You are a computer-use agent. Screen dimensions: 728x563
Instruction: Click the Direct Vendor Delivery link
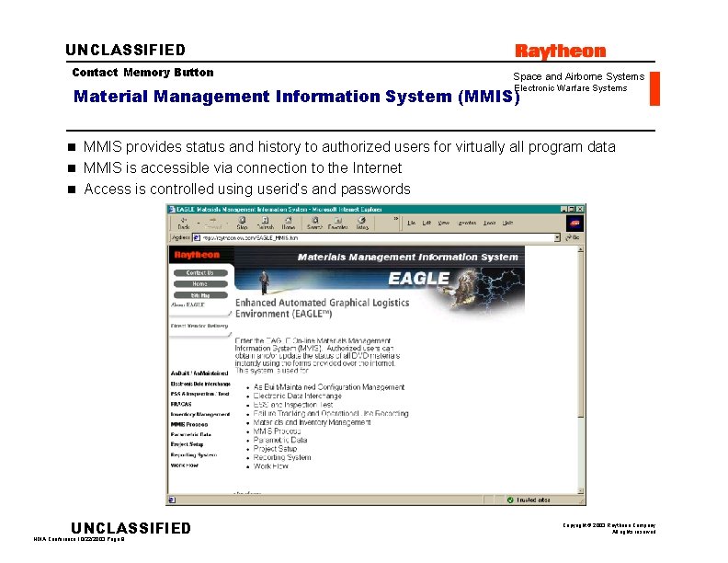click(x=199, y=326)
